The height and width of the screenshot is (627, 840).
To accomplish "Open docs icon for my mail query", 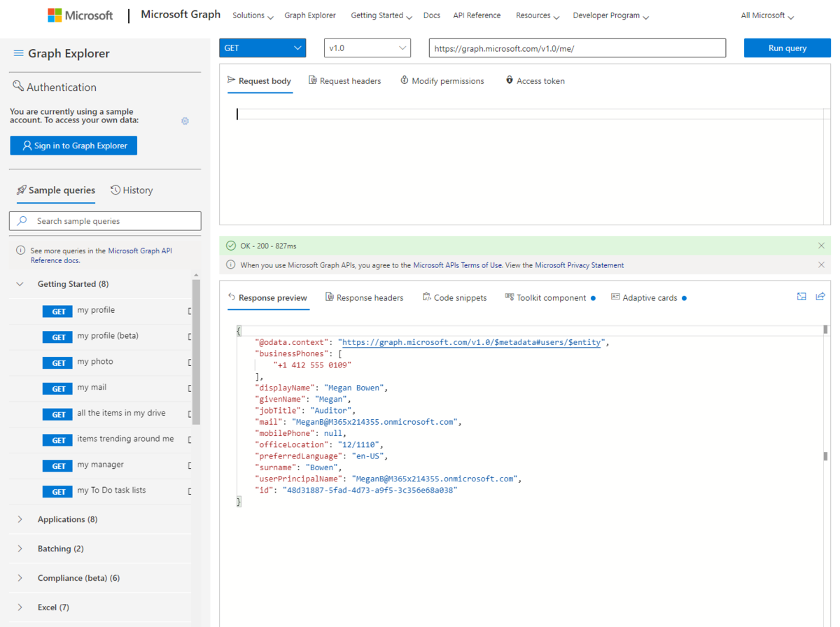I will coord(190,388).
